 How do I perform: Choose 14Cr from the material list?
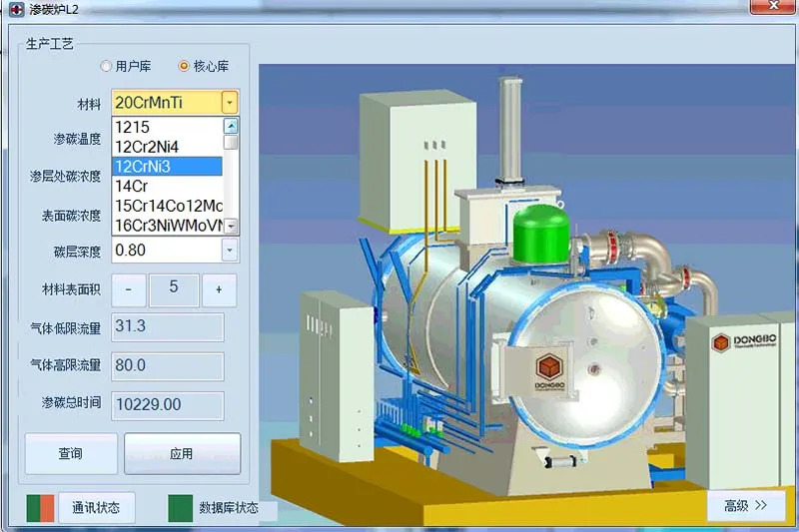(x=167, y=186)
